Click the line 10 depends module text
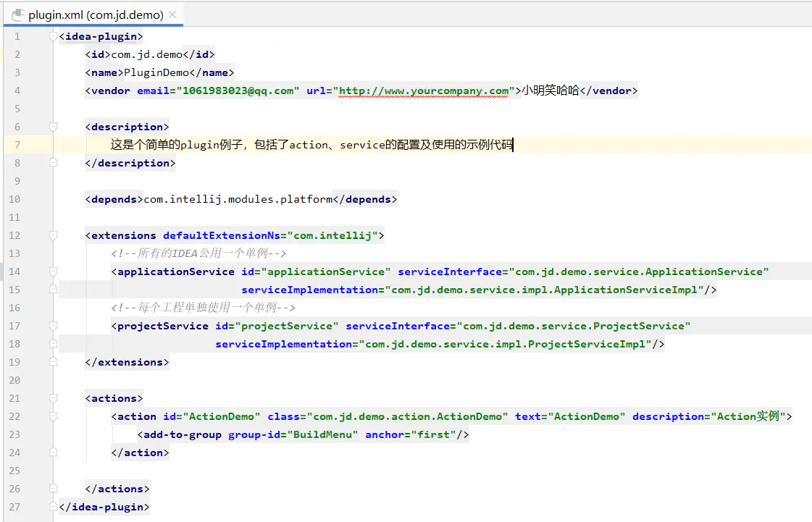The width and height of the screenshot is (812, 522). pyautogui.click(x=238, y=199)
